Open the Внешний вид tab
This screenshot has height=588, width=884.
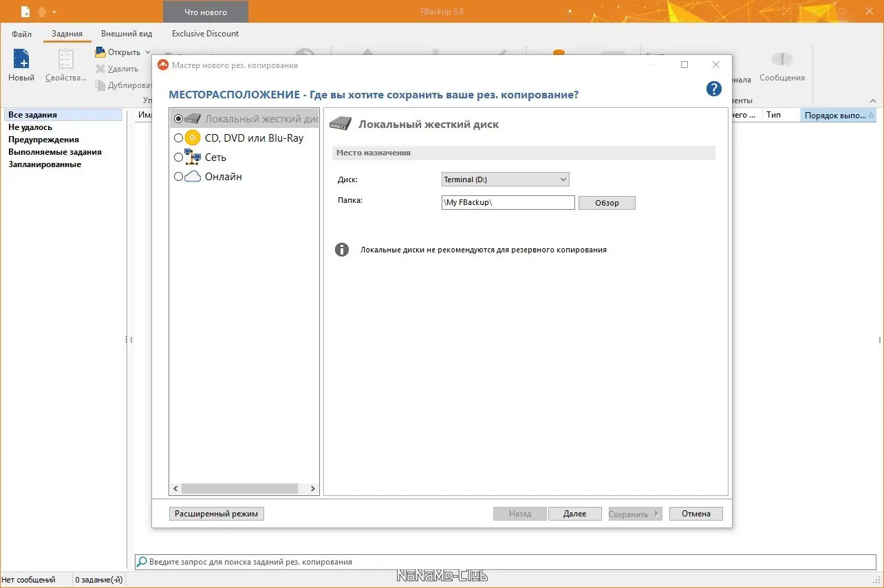(x=127, y=34)
